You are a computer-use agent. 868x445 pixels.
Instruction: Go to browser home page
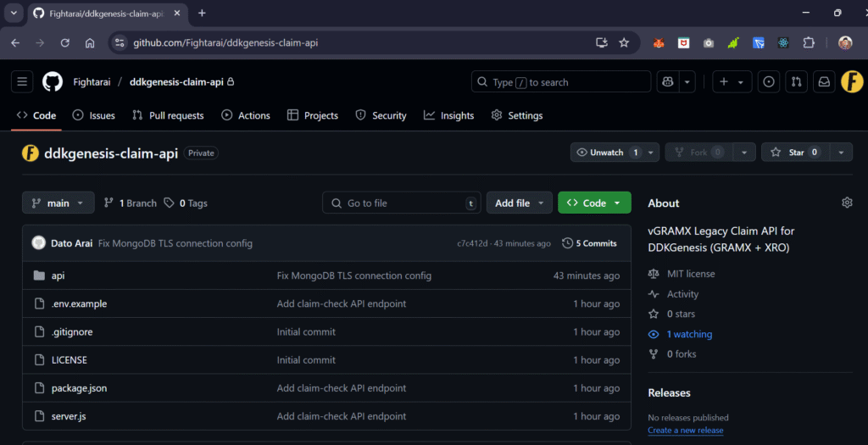coord(90,42)
